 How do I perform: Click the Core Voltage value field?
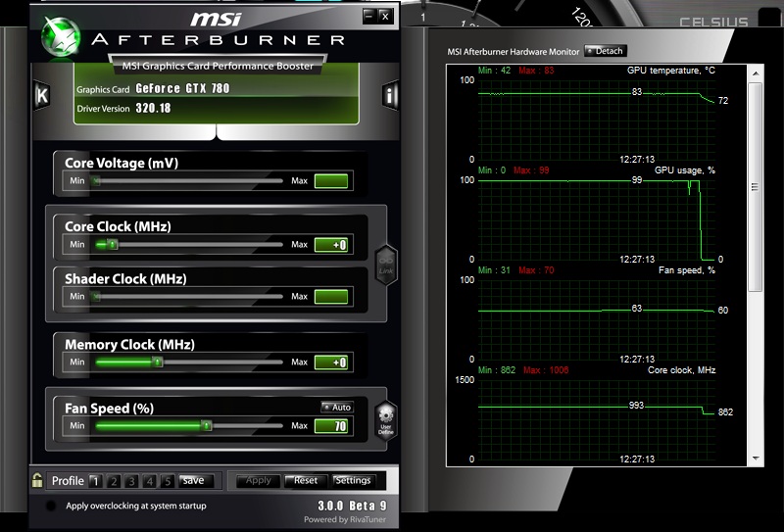(331, 181)
